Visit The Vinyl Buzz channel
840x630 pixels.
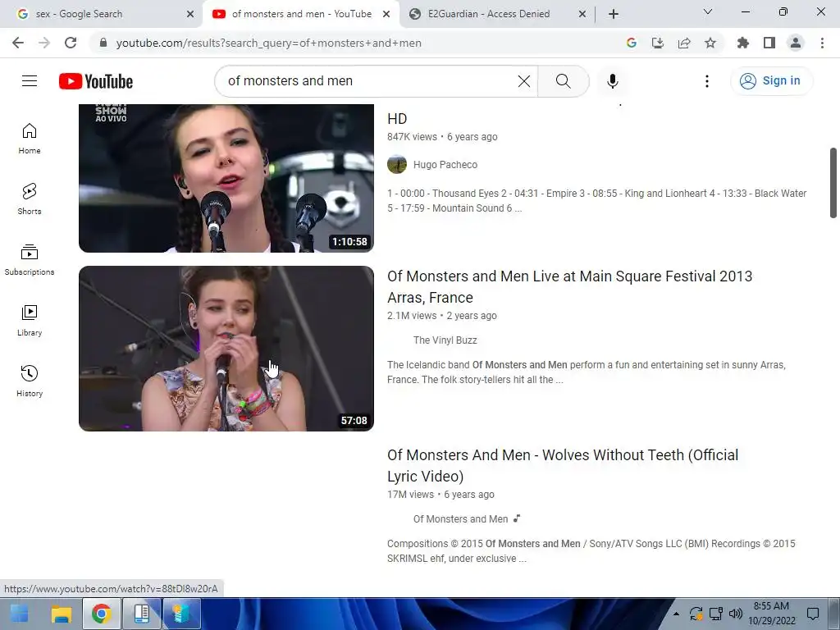pyautogui.click(x=445, y=340)
